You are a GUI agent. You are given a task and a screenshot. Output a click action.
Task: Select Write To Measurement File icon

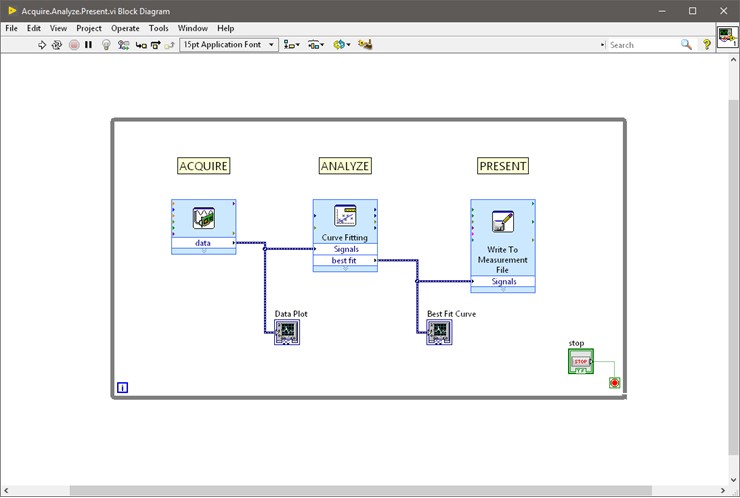coord(503,221)
